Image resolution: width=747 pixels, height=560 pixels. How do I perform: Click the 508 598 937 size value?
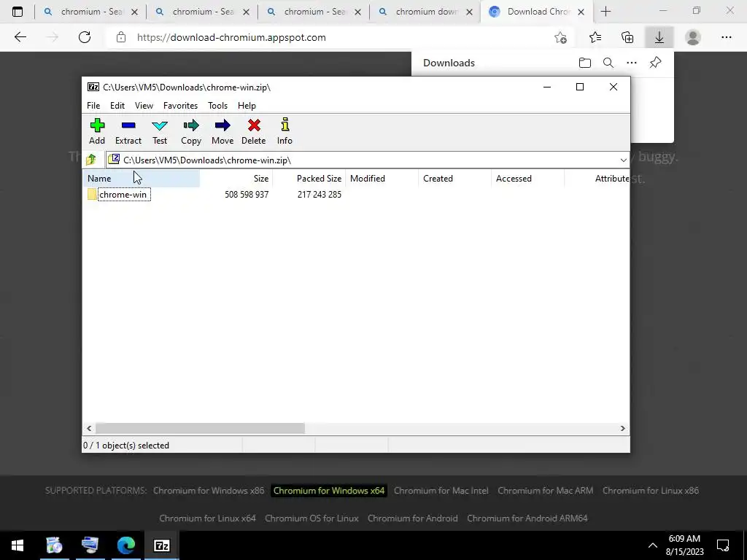pyautogui.click(x=247, y=194)
